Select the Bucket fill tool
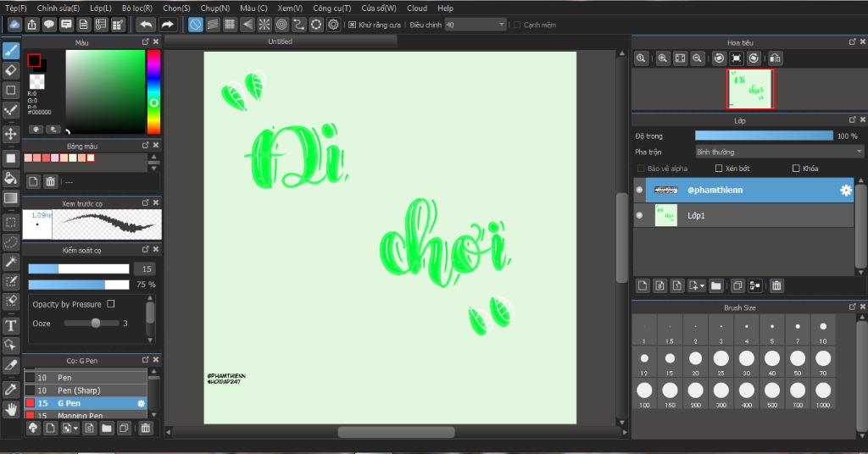 [x=11, y=178]
